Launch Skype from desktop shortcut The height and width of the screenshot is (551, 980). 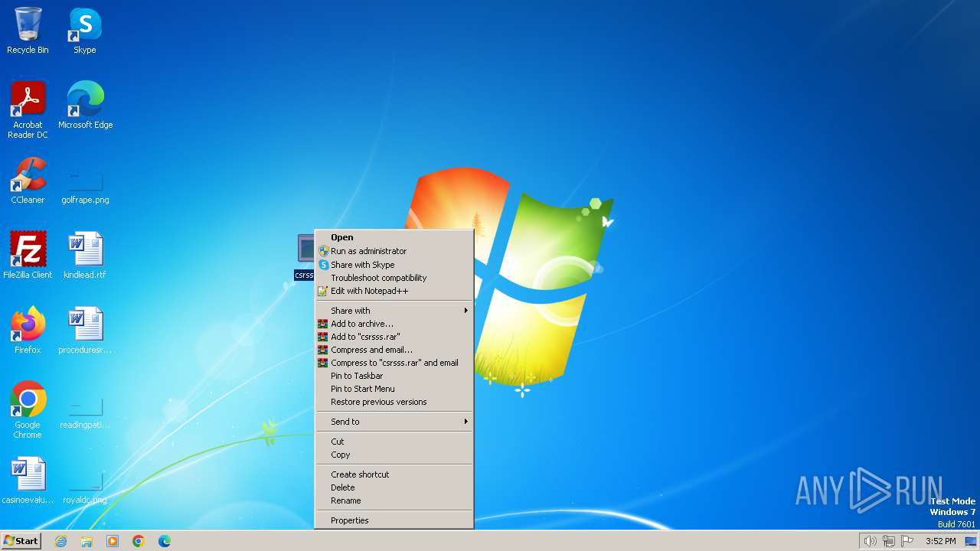[x=85, y=31]
